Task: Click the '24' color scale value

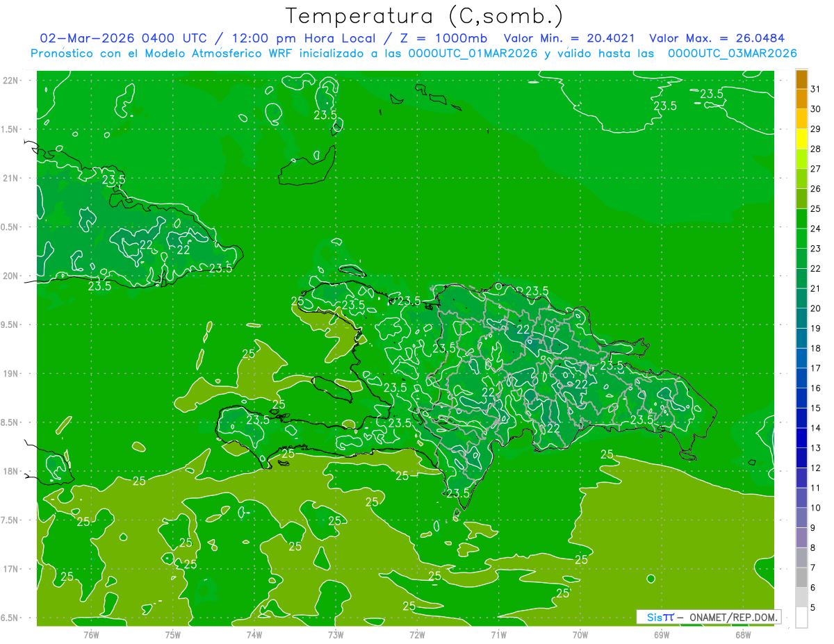Action: tap(816, 229)
